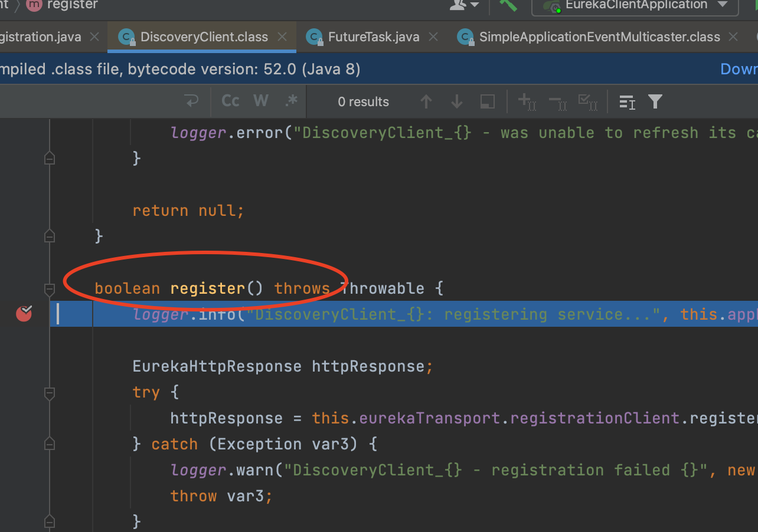This screenshot has height=532, width=758.
Task: Toggle search in selection icon
Action: tap(627, 102)
